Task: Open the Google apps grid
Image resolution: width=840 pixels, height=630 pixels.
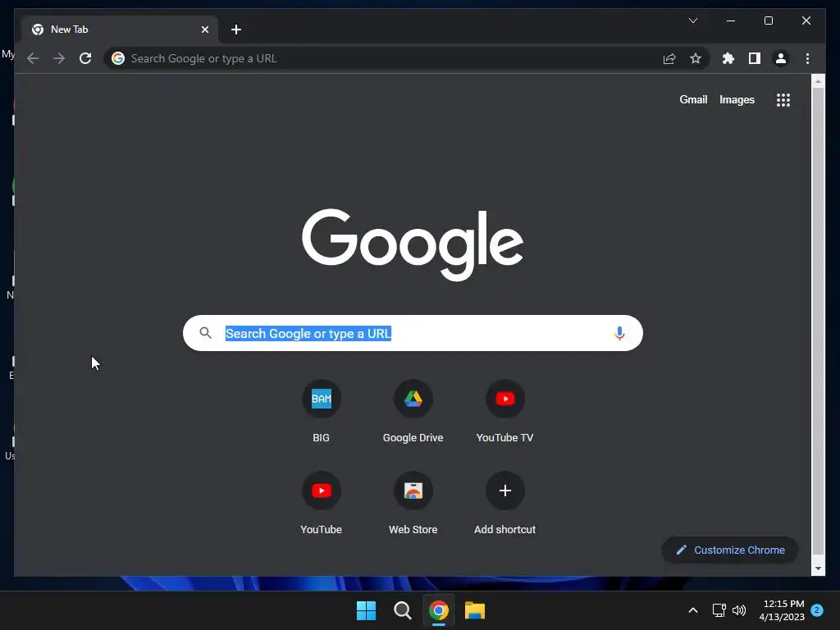Action: point(783,99)
